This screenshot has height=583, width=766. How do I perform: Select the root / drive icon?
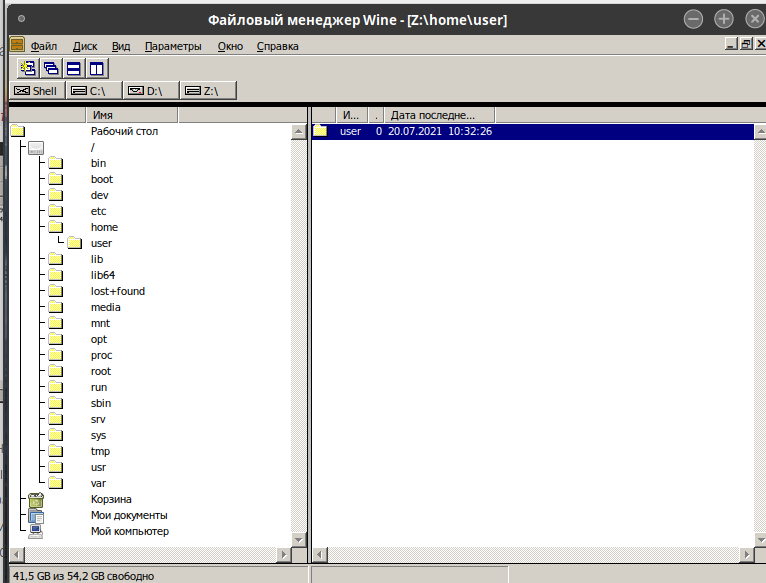tap(36, 147)
